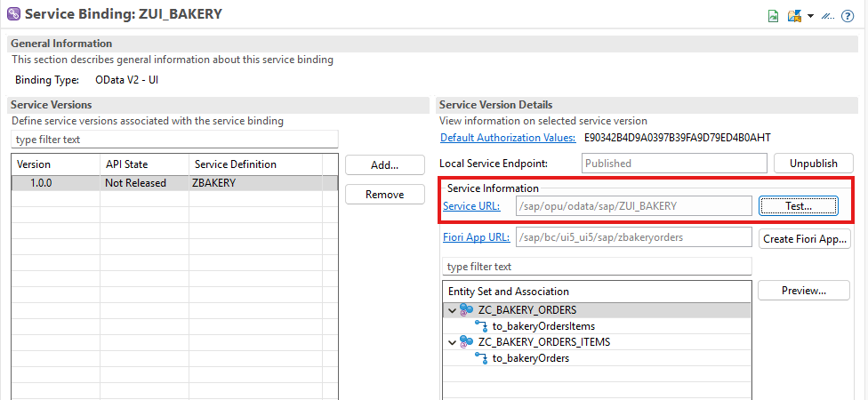Click the ZC_BAKERY_ORDERS entity set icon
The height and width of the screenshot is (400, 868).
point(467,310)
